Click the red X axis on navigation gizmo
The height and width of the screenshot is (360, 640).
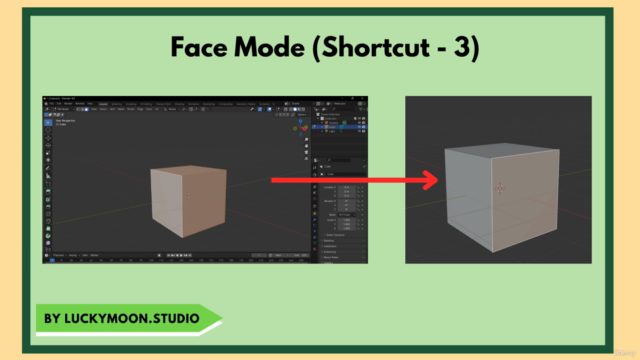304,129
